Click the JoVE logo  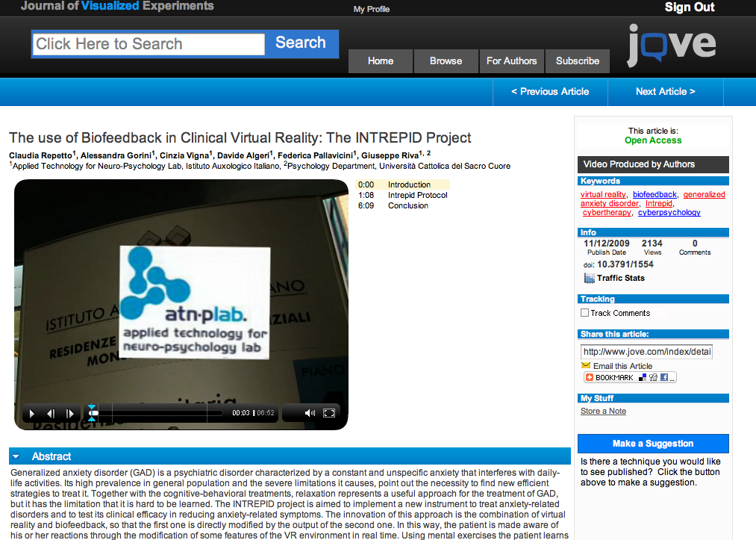[x=670, y=45]
